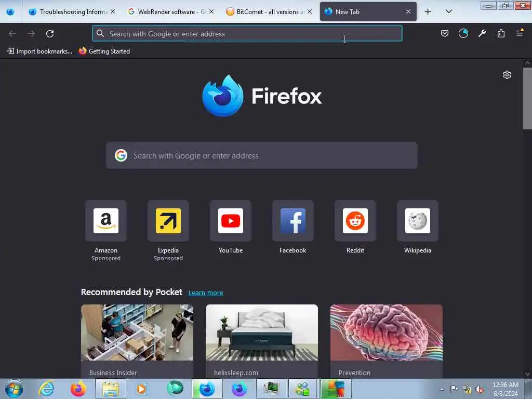Select the New Tab tab
The height and width of the screenshot is (399, 532).
tap(368, 12)
